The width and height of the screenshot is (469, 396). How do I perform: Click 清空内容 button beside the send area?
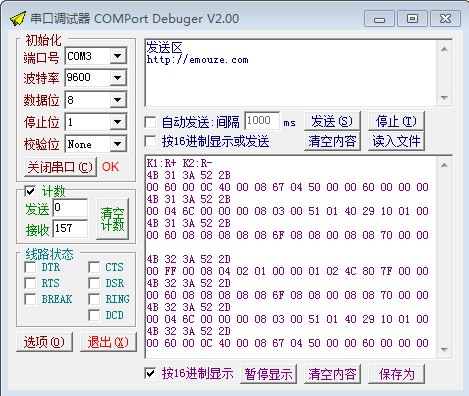coord(332,141)
